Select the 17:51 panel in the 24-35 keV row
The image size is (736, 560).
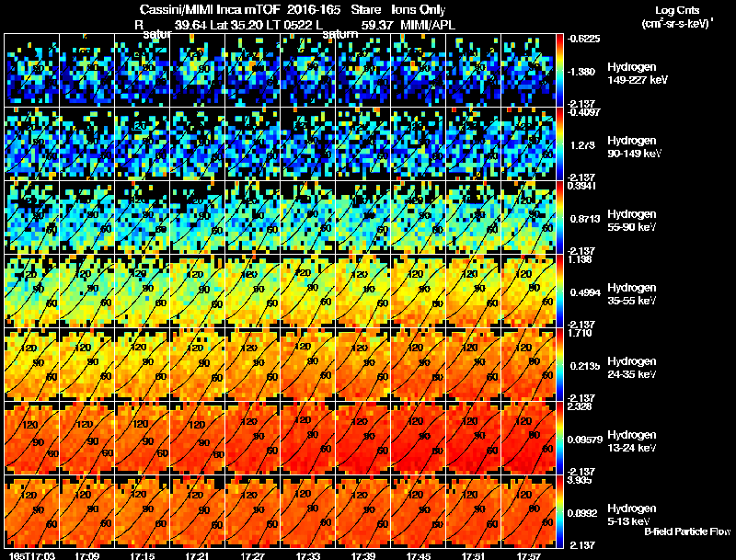click(x=473, y=364)
